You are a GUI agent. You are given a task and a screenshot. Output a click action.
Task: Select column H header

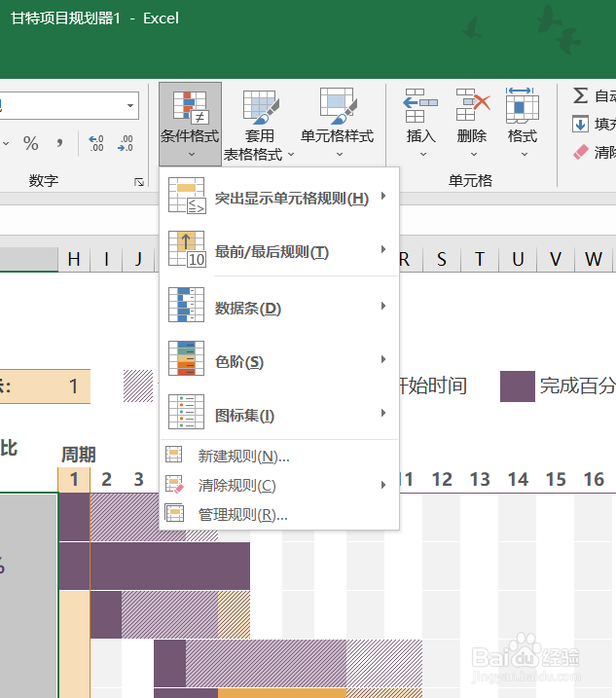[74, 259]
